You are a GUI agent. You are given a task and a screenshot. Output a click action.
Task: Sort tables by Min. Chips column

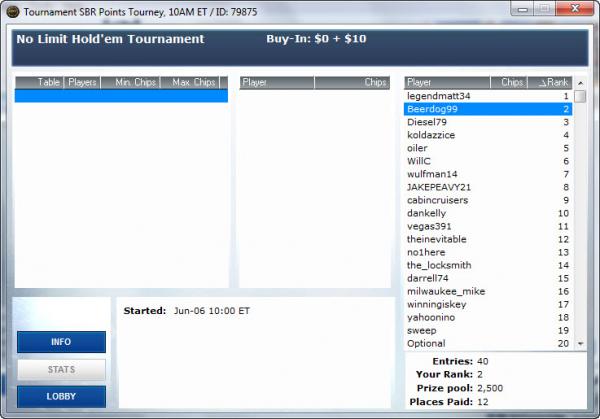click(136, 82)
